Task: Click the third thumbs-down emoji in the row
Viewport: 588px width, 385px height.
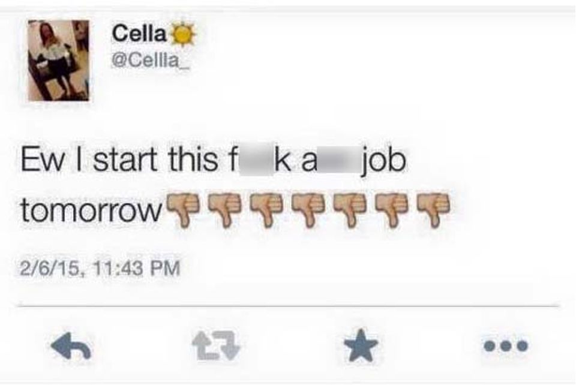Action: pos(266,210)
